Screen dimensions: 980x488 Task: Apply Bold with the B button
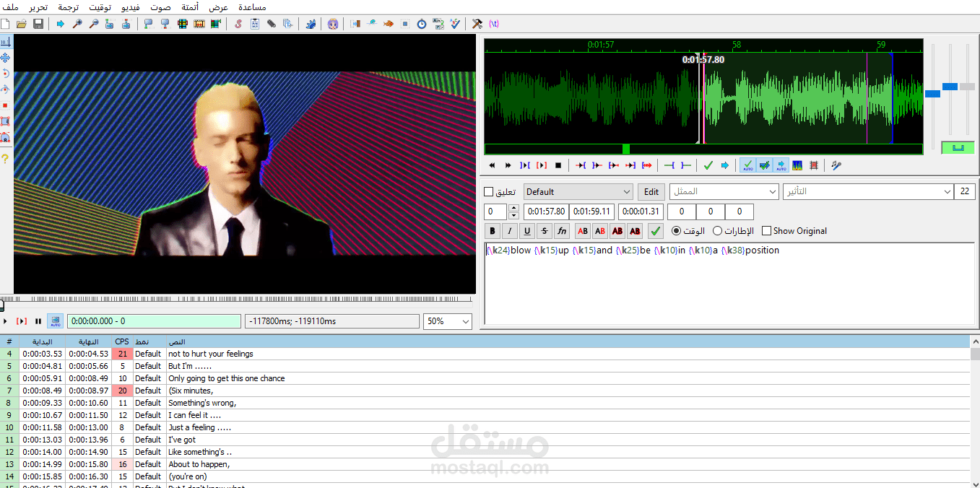(x=493, y=231)
